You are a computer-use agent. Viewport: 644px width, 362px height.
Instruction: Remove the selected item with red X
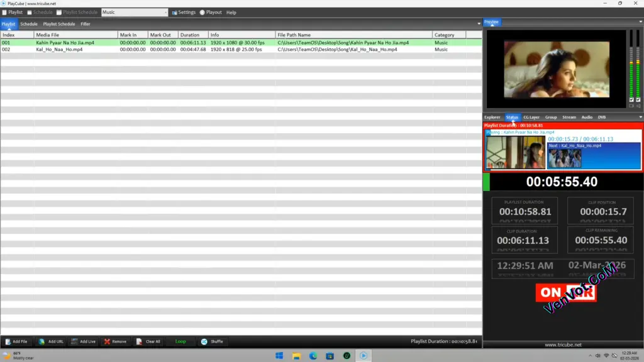[107, 341]
